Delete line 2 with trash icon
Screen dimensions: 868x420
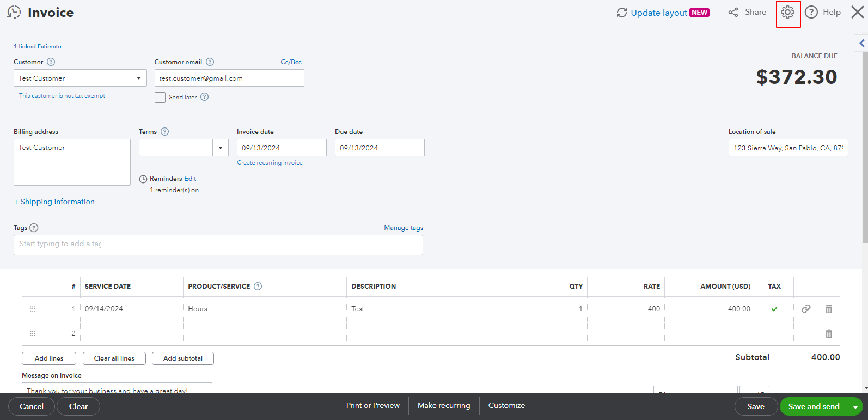point(828,333)
